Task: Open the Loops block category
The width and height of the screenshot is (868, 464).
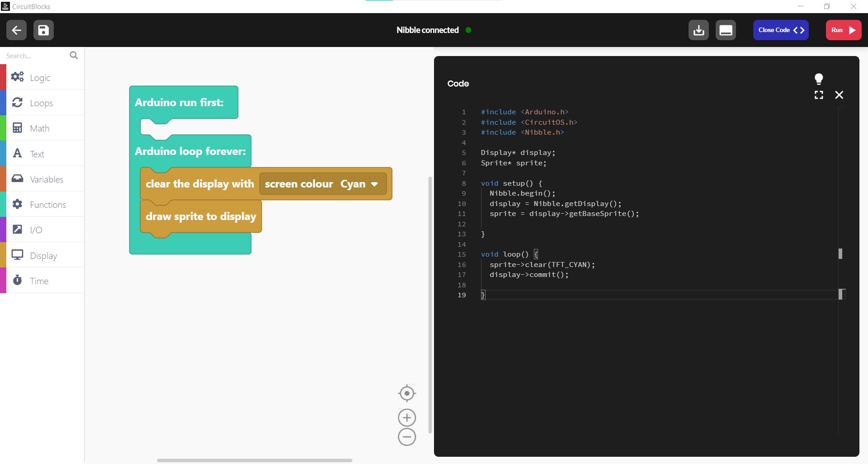Action: click(42, 103)
